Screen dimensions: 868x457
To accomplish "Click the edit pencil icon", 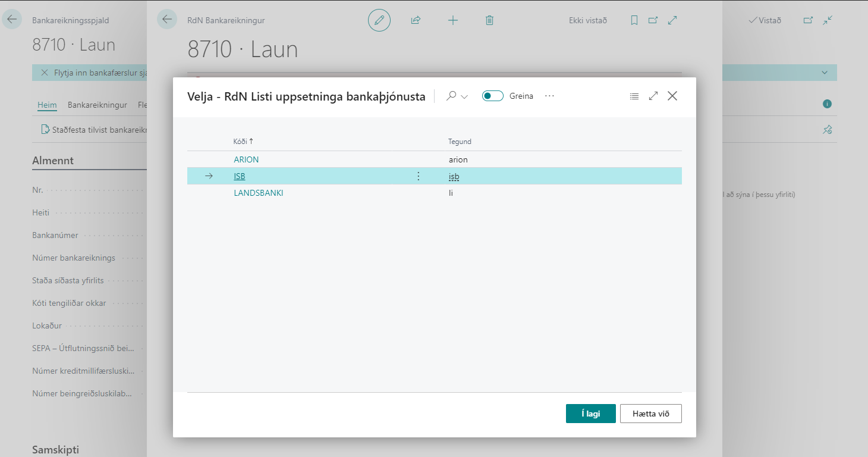I will pos(379,20).
